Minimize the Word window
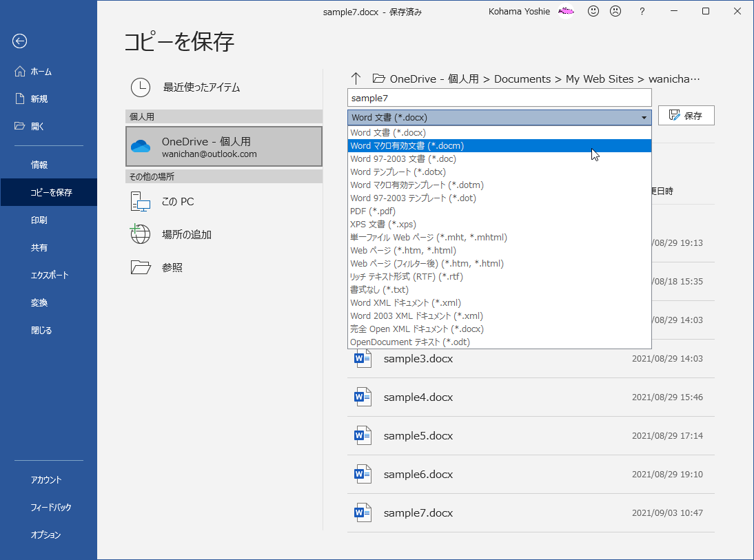Image resolution: width=754 pixels, height=560 pixels. pos(674,11)
